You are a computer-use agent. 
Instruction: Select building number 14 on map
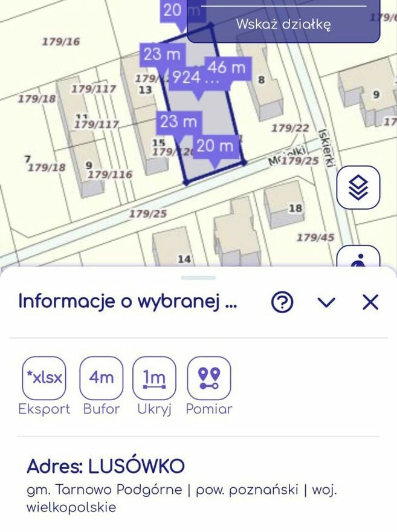(184, 259)
